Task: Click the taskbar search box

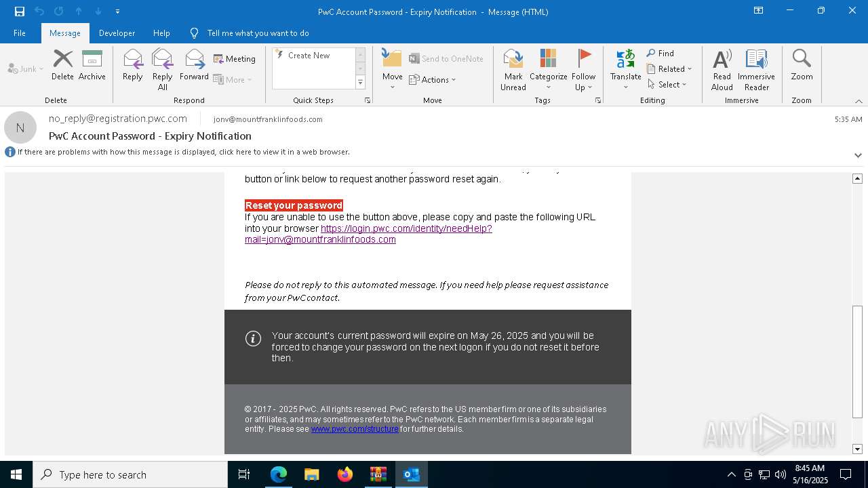Action: click(x=130, y=474)
